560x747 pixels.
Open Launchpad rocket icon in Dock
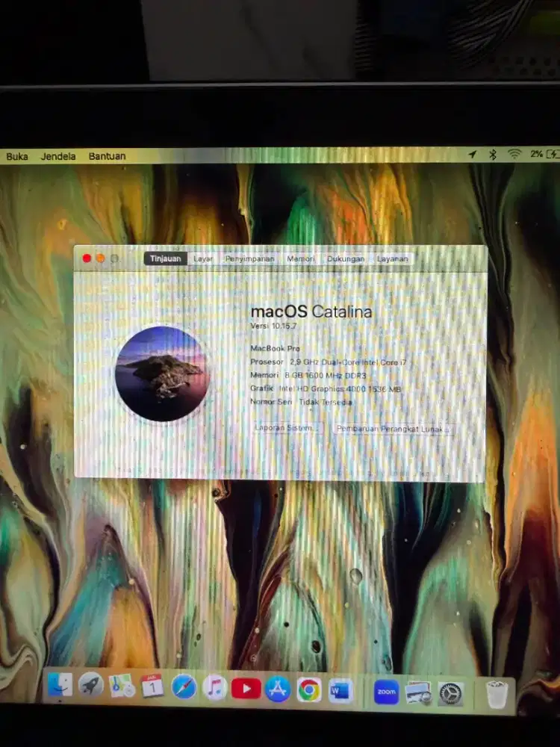pos(90,686)
